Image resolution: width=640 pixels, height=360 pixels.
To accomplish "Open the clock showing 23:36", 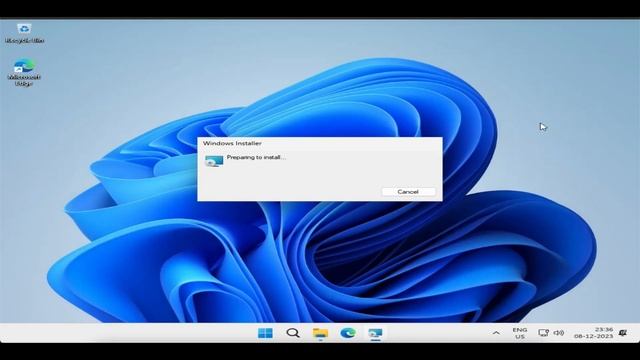I will coord(593,333).
